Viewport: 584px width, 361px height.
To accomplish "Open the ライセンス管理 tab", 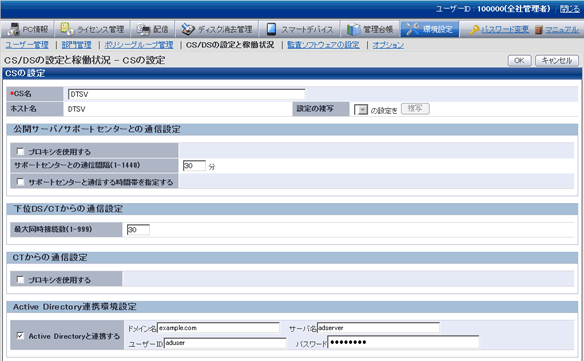I will point(92,29).
